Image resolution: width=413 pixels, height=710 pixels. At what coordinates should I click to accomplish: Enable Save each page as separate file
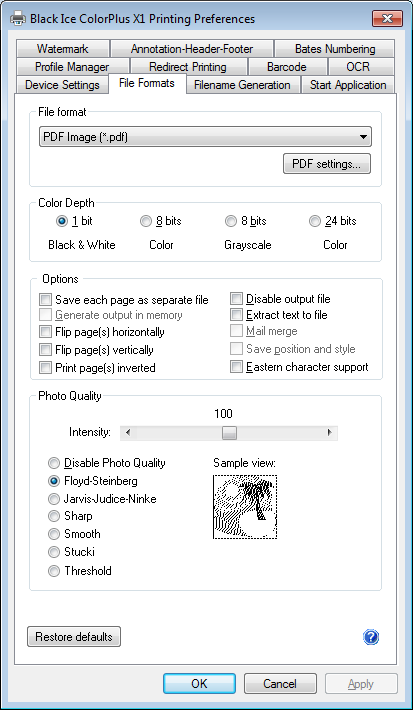124,300
